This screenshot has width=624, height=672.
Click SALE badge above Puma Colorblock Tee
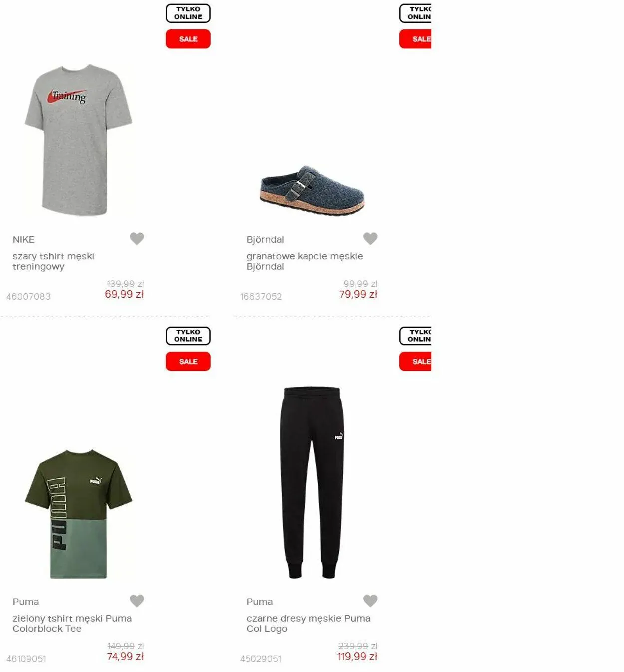[x=188, y=361]
